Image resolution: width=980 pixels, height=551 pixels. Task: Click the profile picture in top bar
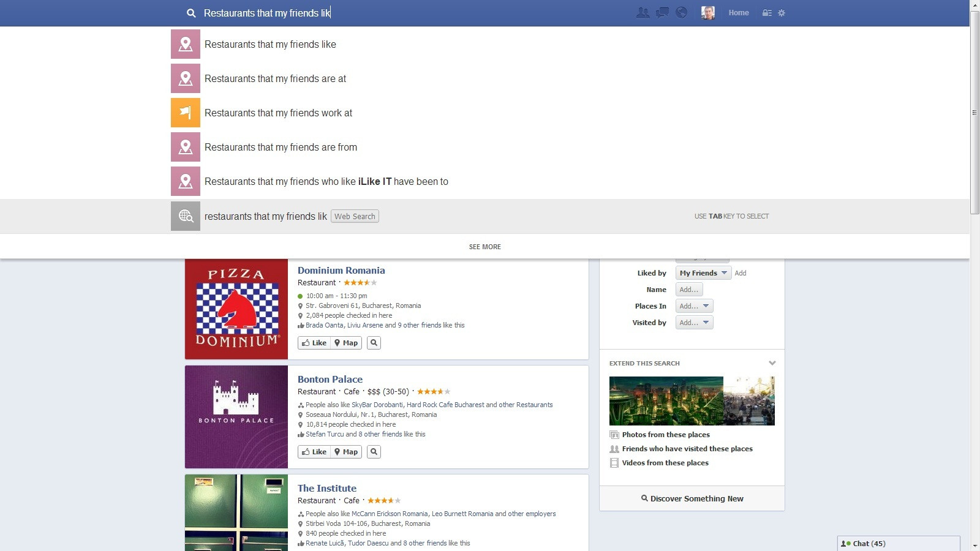708,13
